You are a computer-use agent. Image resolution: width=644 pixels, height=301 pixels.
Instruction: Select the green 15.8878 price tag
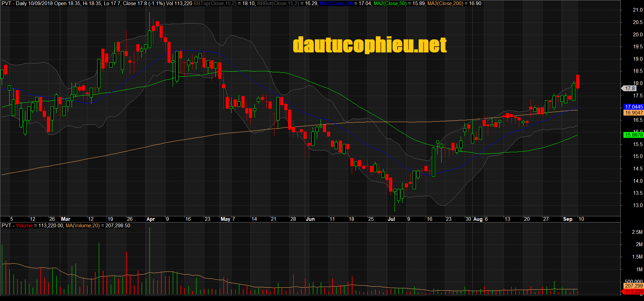pyautogui.click(x=634, y=135)
